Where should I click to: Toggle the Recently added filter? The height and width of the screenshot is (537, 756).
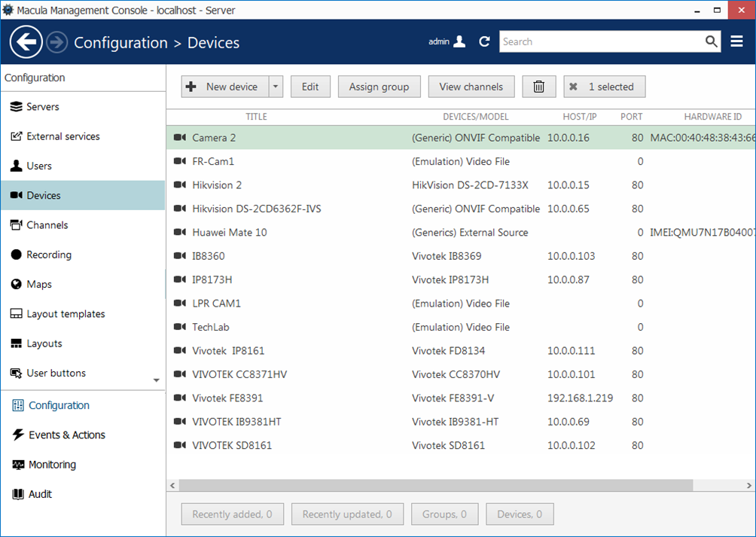point(232,514)
